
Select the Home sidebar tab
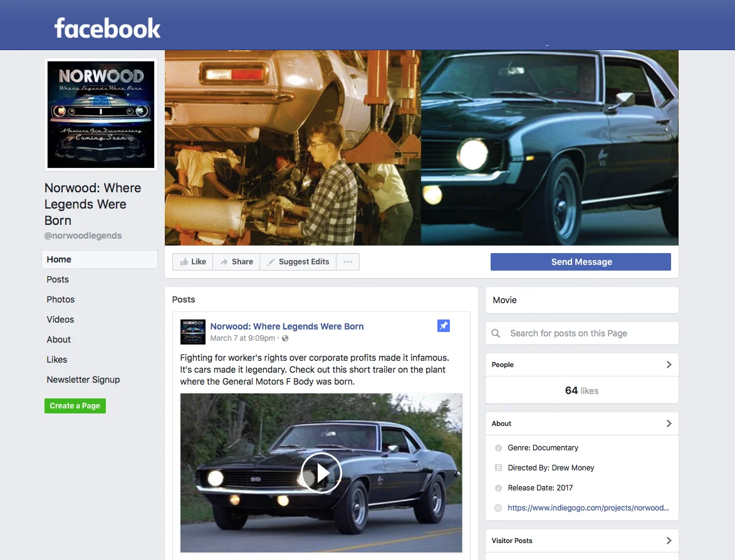coord(100,259)
